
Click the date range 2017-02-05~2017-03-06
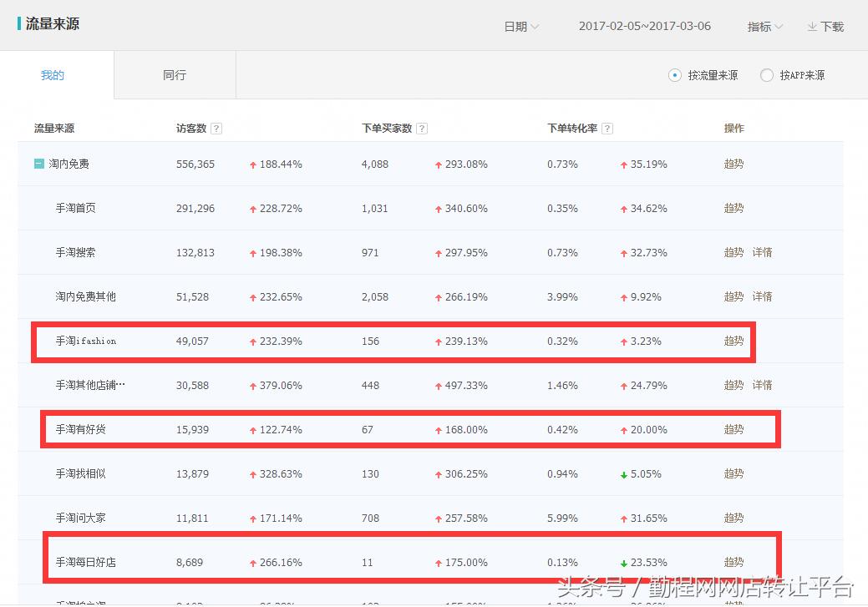(645, 26)
